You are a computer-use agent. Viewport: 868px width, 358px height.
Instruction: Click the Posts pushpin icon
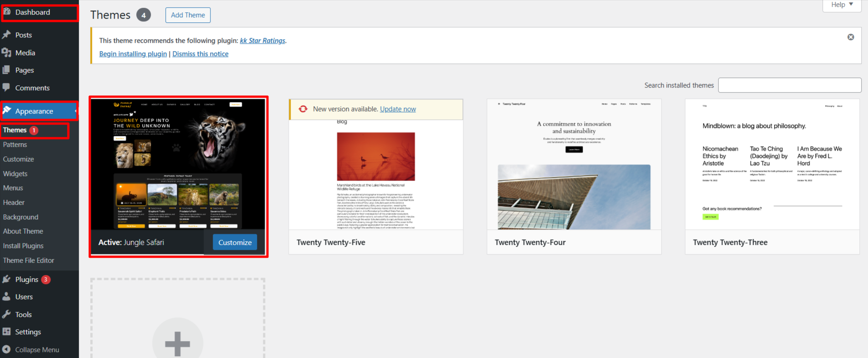[x=6, y=35]
